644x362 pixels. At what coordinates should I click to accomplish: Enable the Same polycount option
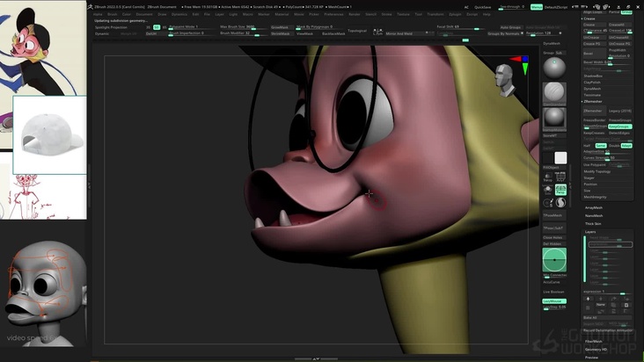tap(601, 146)
